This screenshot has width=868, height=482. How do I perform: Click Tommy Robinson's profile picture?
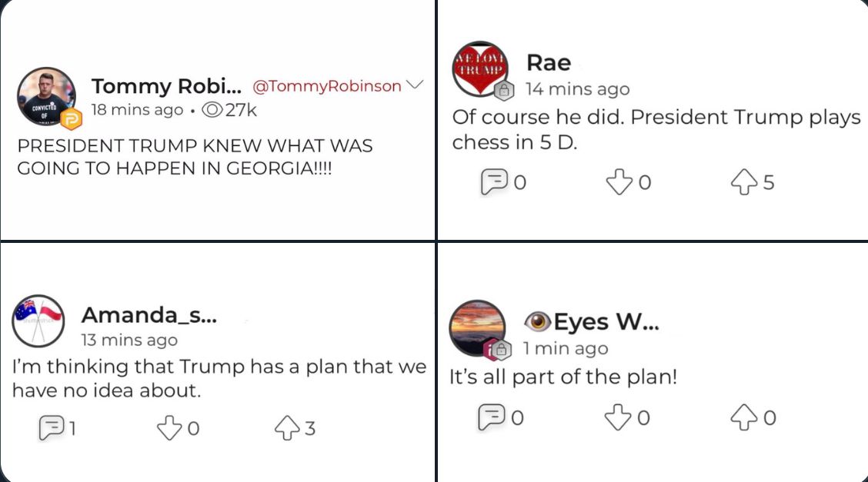(x=46, y=95)
